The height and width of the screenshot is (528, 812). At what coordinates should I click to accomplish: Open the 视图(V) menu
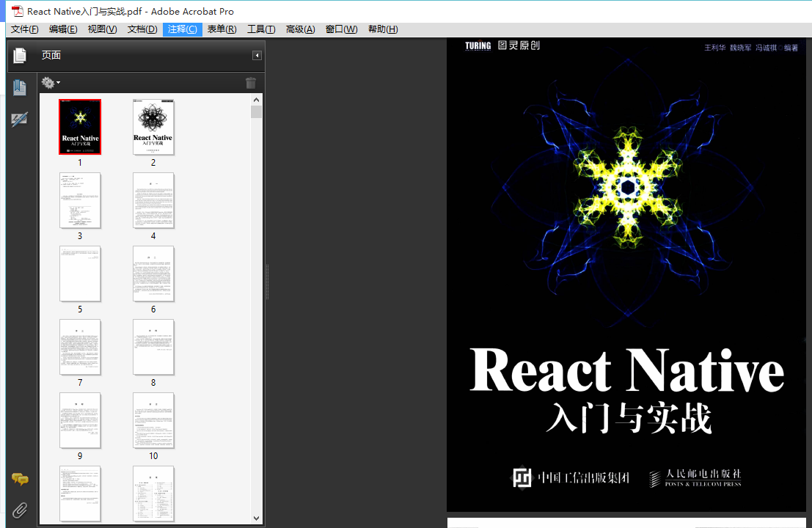102,29
